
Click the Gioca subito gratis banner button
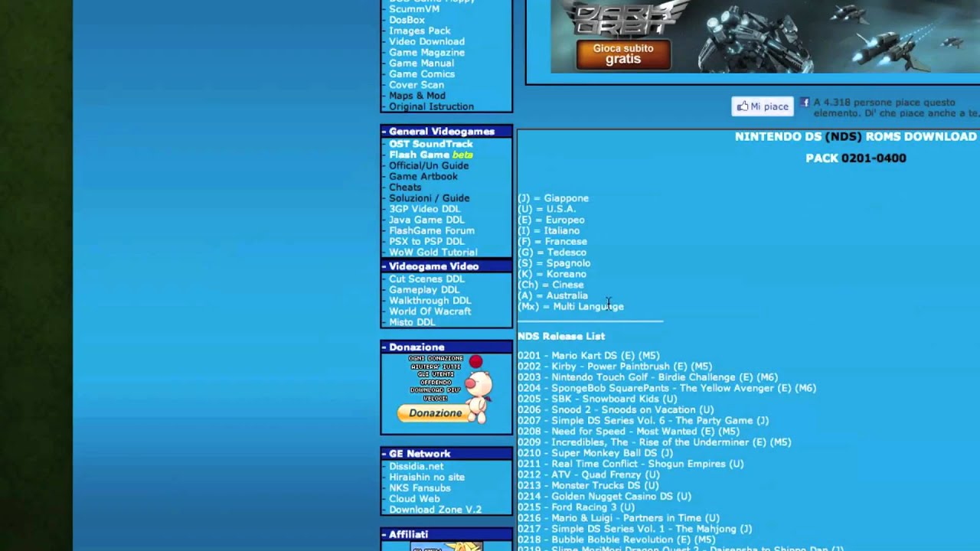(623, 54)
